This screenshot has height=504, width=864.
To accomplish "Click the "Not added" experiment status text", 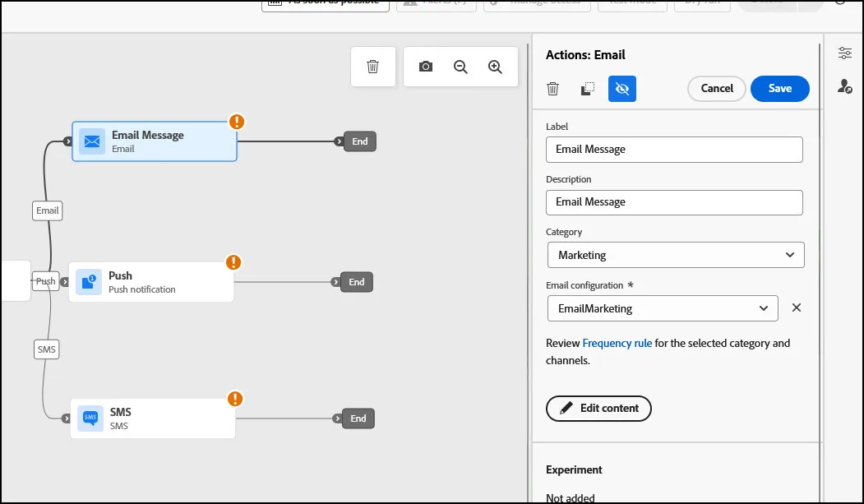I will point(571,498).
